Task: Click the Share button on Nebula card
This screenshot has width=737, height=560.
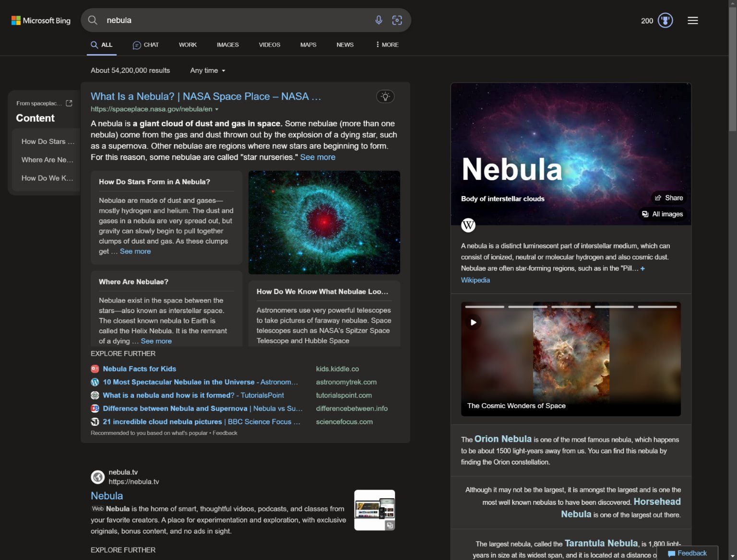Action: point(668,198)
